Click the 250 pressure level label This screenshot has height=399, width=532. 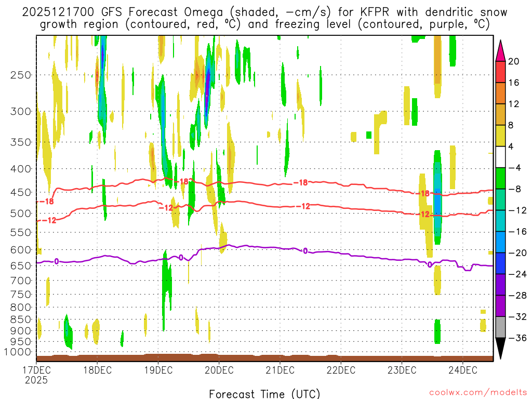click(x=21, y=75)
